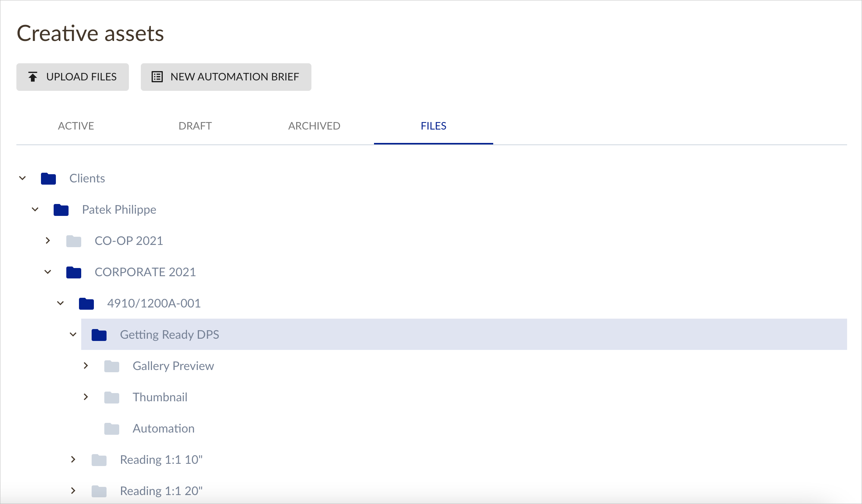Viewport: 862px width, 504px height.
Task: Open New Automation Brief
Action: tap(226, 77)
